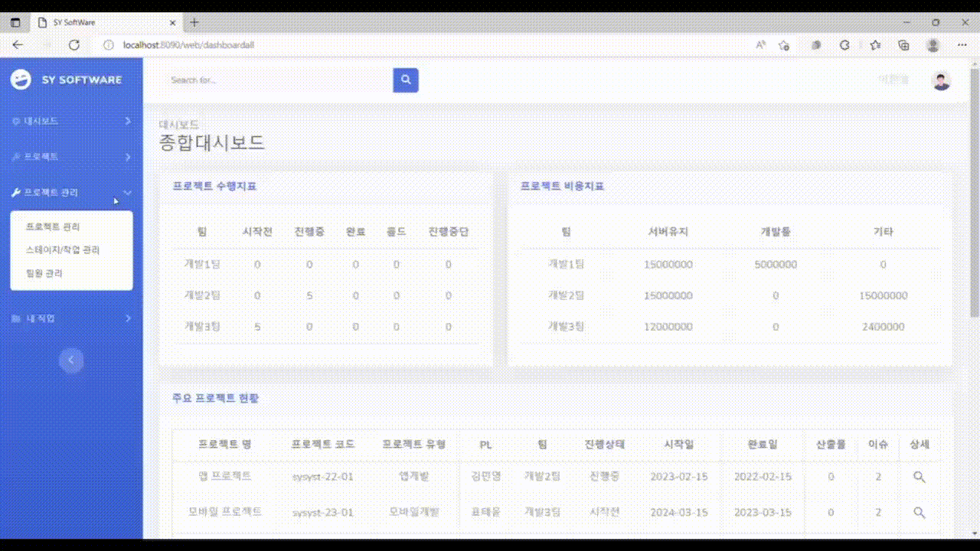Click the username link in header
Screen dimensions: 980x551
tap(893, 79)
